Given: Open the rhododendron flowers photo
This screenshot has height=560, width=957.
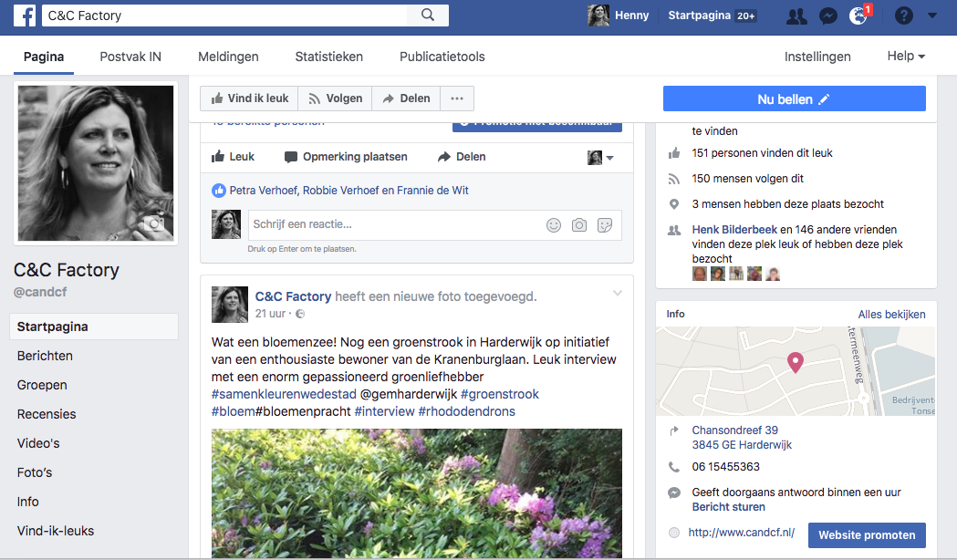Looking at the screenshot, I should [417, 493].
